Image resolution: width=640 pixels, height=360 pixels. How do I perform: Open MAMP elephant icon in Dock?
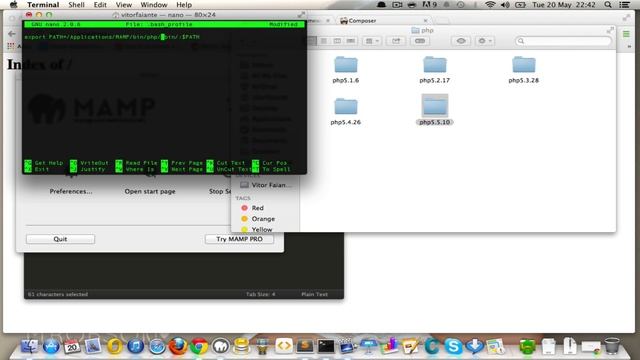tap(220, 347)
